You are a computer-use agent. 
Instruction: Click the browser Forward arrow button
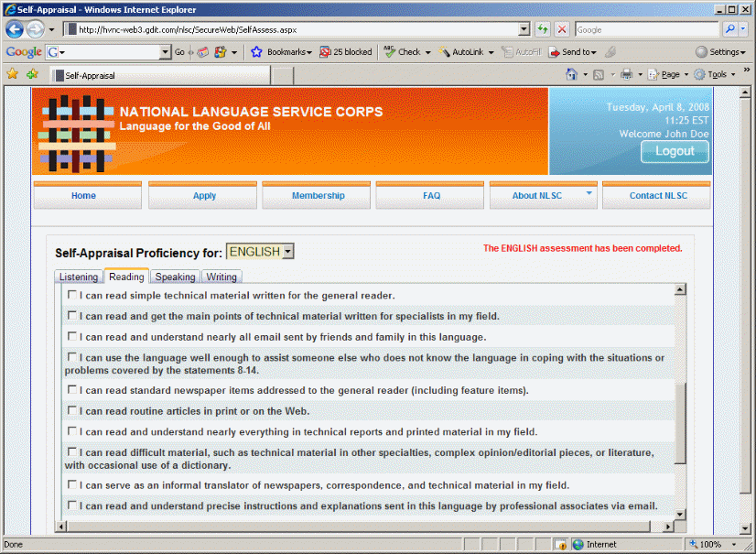pyautogui.click(x=35, y=29)
